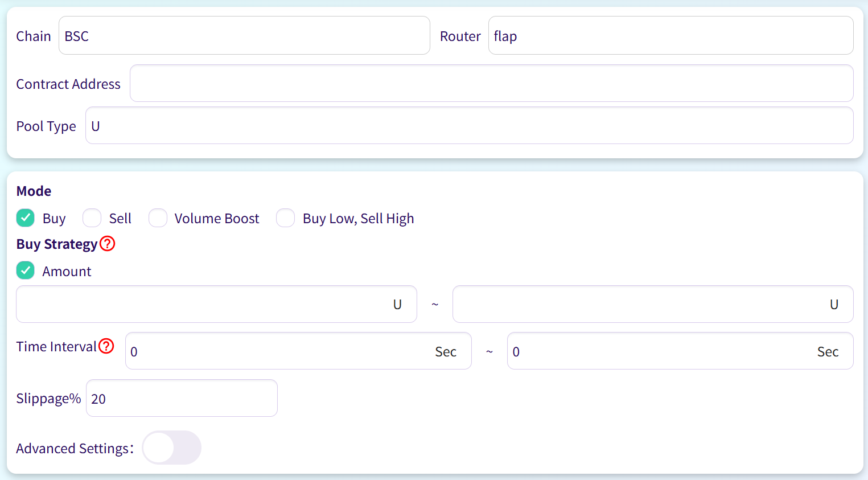
Task: Focus the maximum amount input field
Action: pos(637,305)
